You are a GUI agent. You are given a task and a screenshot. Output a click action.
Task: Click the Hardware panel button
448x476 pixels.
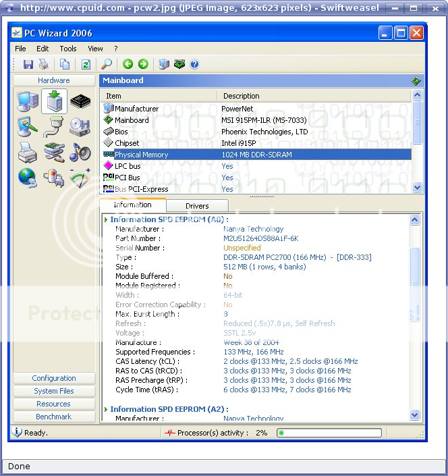tap(54, 80)
